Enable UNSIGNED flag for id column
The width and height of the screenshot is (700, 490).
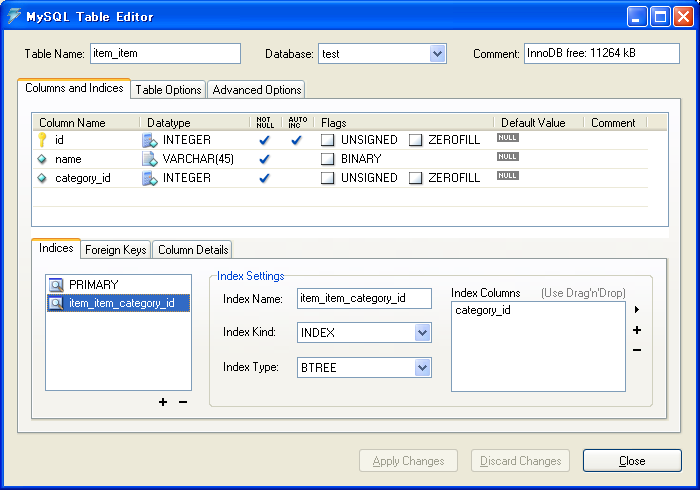tap(328, 140)
